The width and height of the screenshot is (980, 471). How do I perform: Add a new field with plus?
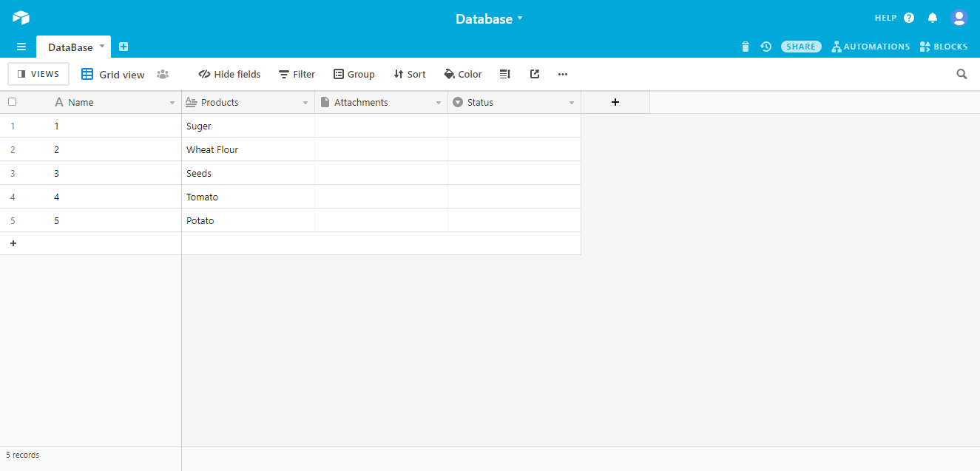click(615, 102)
